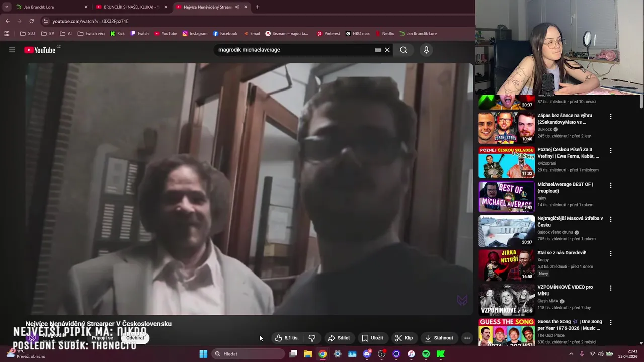
Task: Open the SLU bookmarks folder
Action: [x=27, y=34]
